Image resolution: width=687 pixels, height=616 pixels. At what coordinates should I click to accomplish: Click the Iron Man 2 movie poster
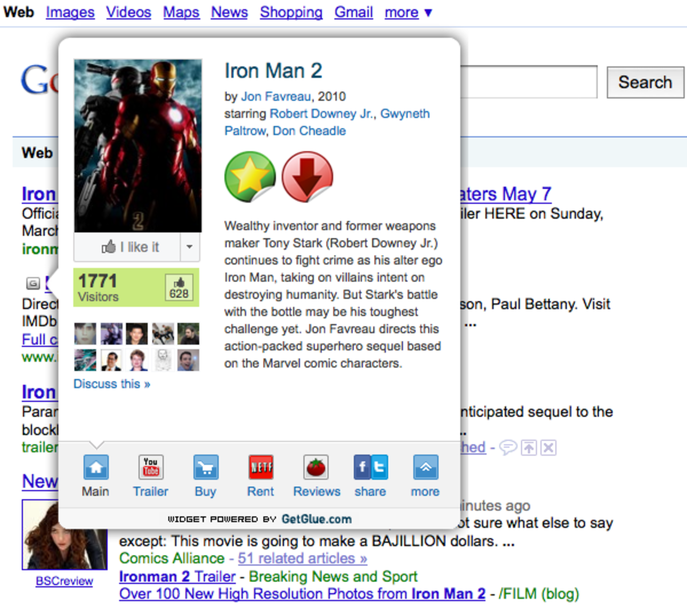pos(138,145)
